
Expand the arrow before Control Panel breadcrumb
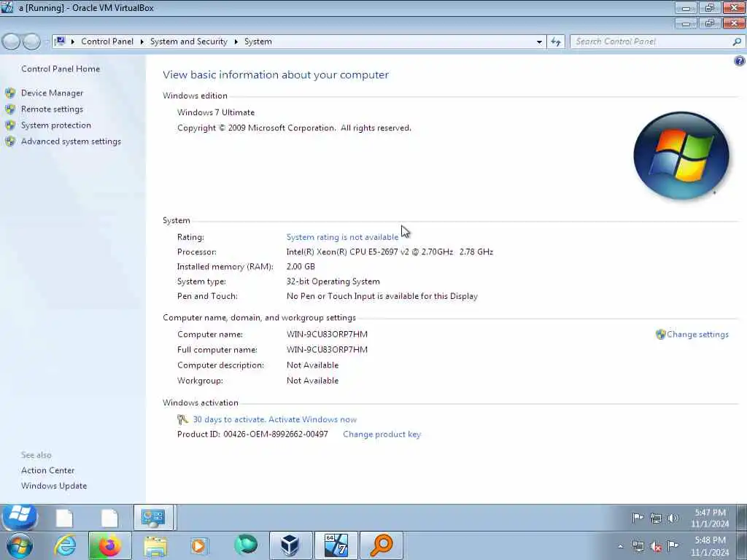(x=73, y=42)
